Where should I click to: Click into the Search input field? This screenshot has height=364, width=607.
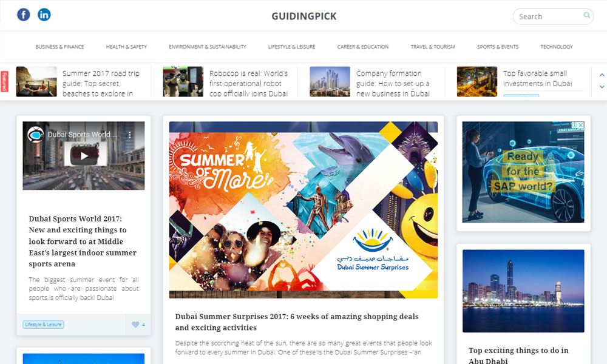click(549, 16)
